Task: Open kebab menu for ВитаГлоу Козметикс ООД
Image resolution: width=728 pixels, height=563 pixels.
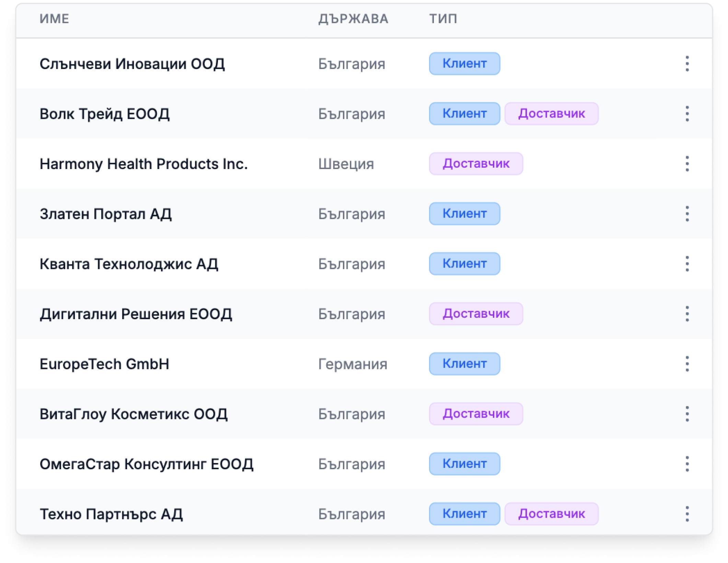Action: click(x=687, y=414)
